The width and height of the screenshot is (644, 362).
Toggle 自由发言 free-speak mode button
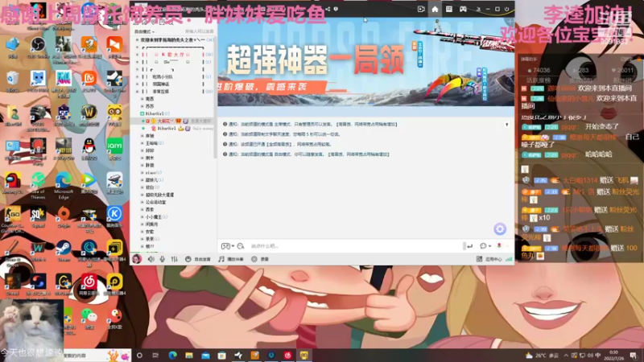tap(198, 259)
